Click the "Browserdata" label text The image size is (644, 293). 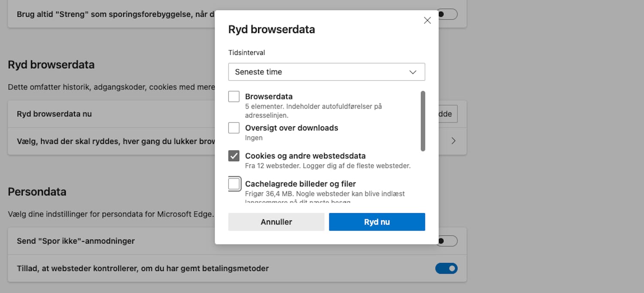click(x=268, y=96)
